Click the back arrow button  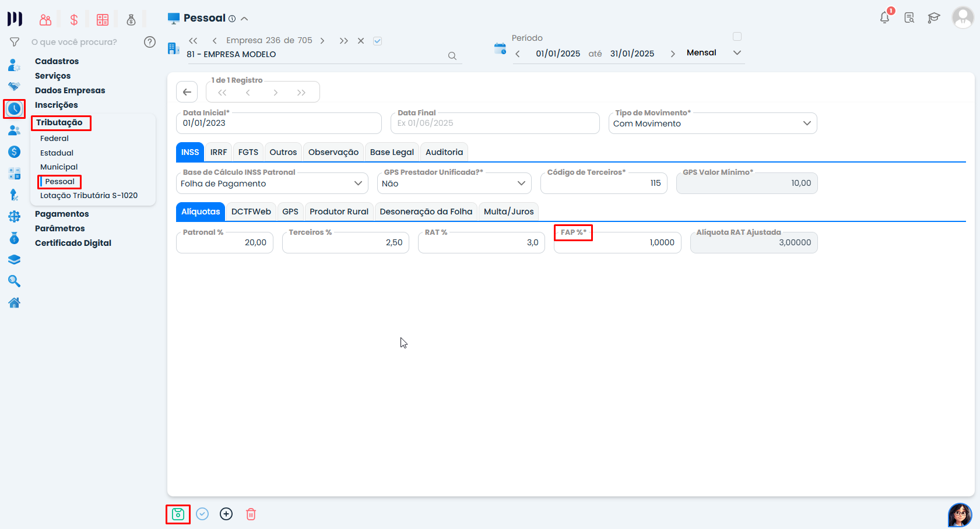[187, 92]
